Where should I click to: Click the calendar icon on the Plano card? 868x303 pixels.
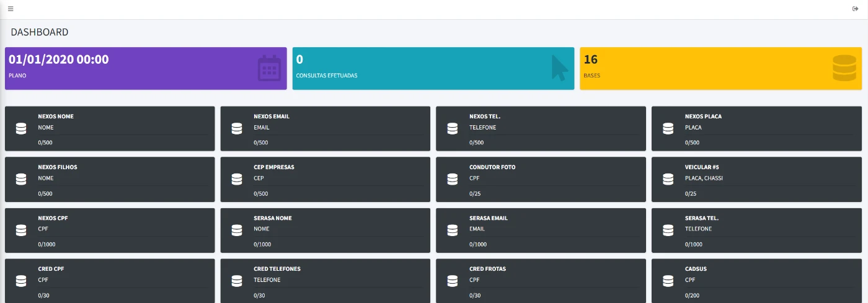pyautogui.click(x=270, y=68)
